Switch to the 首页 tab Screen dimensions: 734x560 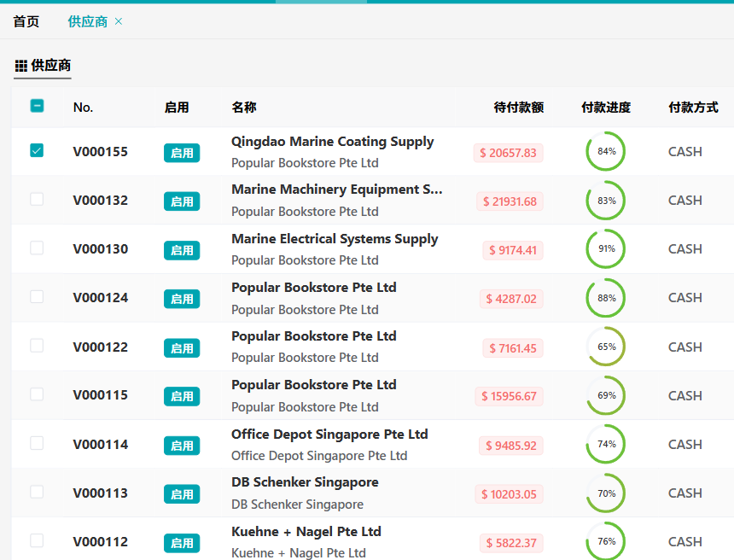click(x=26, y=21)
